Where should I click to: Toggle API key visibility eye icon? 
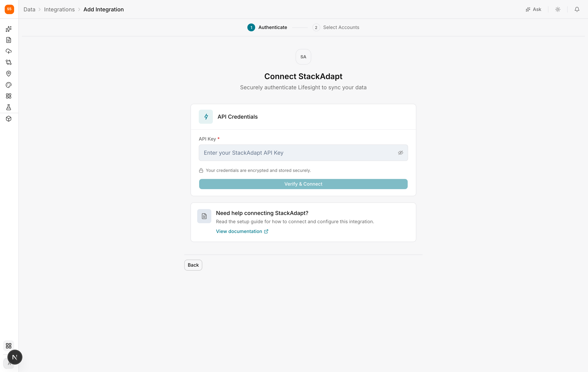coord(400,153)
